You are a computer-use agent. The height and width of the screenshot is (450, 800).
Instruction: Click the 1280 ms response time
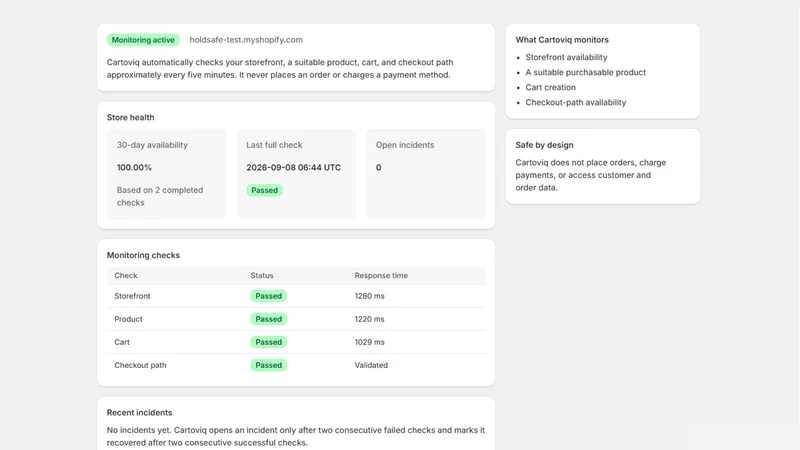click(369, 296)
